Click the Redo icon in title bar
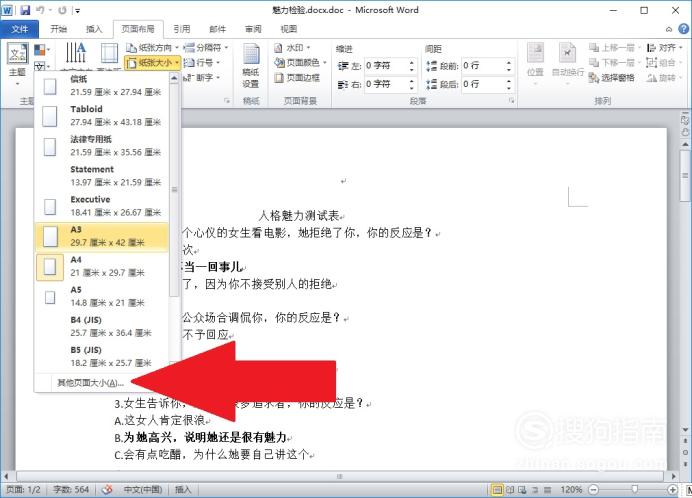The width and height of the screenshot is (692, 498). 62,10
